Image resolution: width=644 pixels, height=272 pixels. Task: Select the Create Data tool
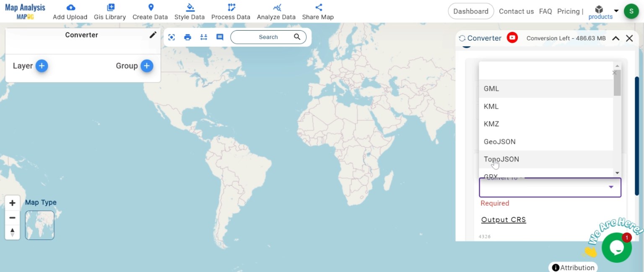[150, 11]
